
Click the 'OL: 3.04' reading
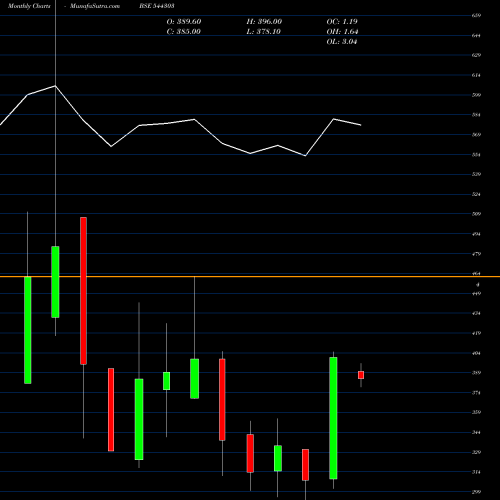[x=342, y=42]
